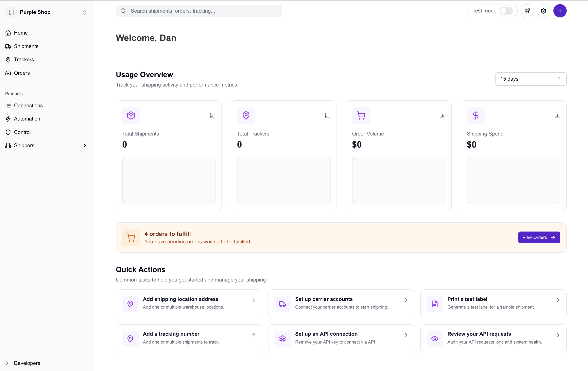The width and height of the screenshot is (588, 371).
Task: Click the purple package icon on Total Shipments
Action: point(131,115)
